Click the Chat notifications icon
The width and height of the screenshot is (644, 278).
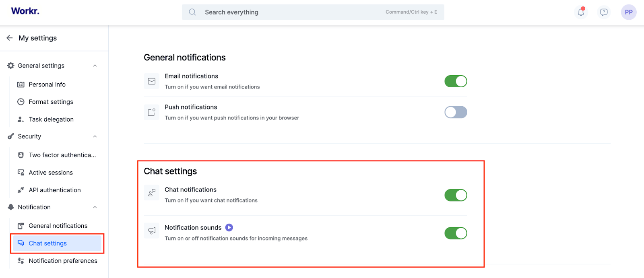[x=152, y=193]
